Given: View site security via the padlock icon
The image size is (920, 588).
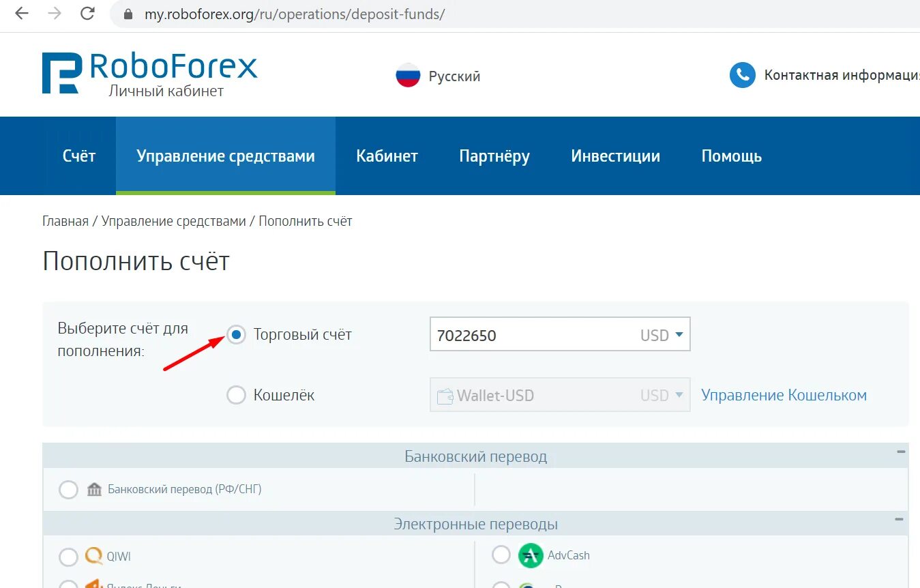Looking at the screenshot, I should [x=127, y=14].
